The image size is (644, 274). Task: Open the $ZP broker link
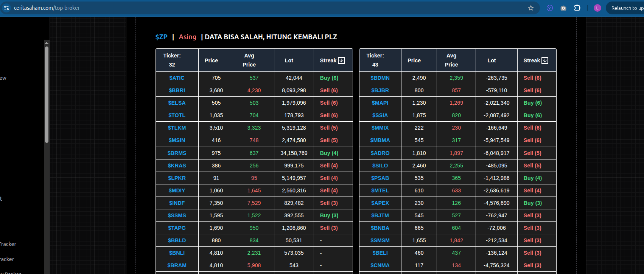pos(161,37)
